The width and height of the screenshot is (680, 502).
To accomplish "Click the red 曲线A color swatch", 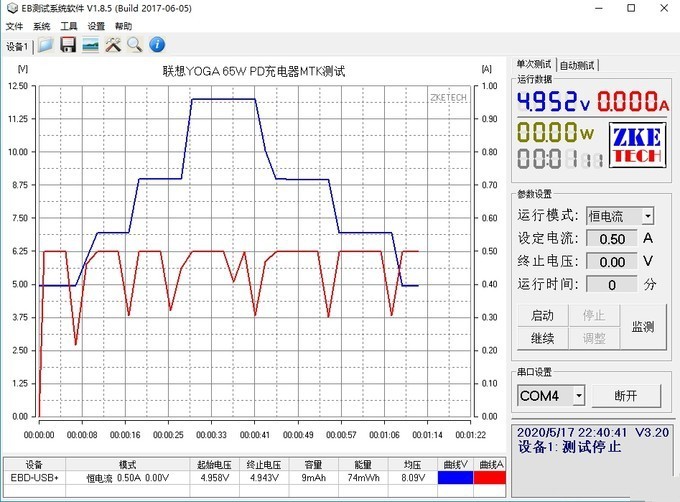I will (x=490, y=478).
